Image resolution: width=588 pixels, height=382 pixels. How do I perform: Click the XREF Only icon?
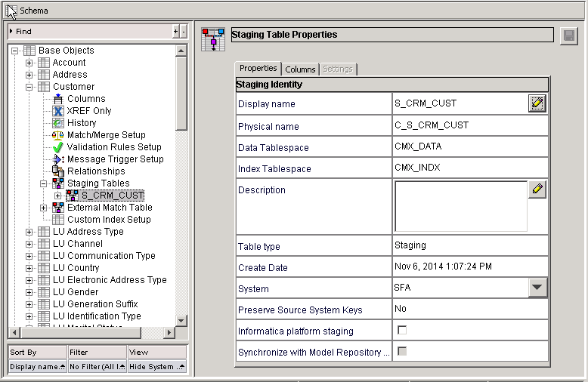[58, 111]
